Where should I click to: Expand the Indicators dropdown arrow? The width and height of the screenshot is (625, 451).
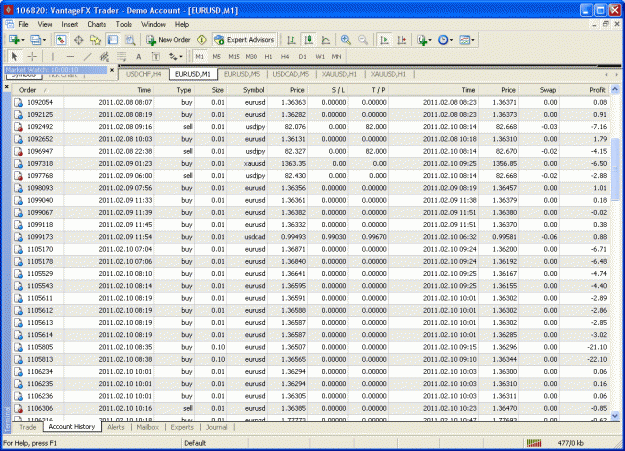pos(430,40)
